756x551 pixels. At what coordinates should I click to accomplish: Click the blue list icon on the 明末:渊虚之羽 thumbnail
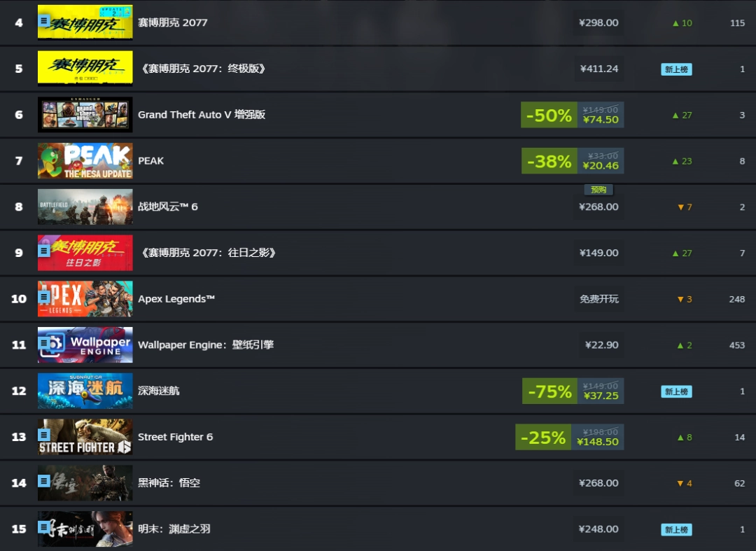click(x=44, y=526)
